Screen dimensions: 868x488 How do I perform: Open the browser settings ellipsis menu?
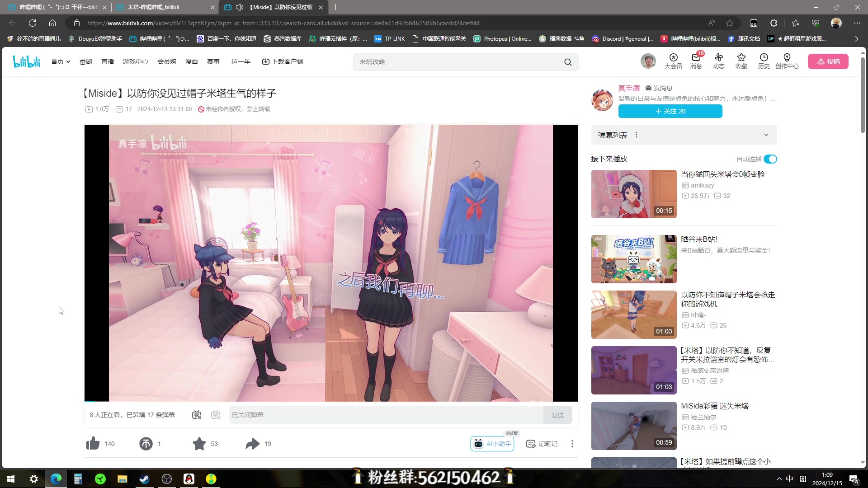coord(857,23)
